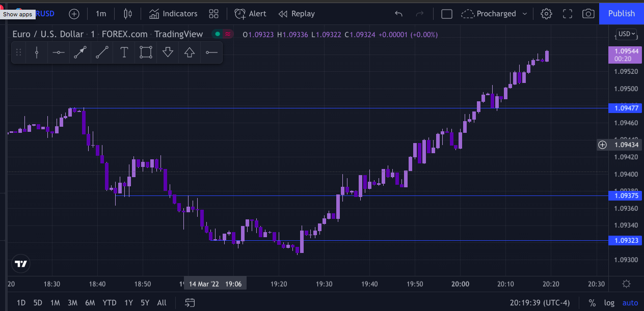Image resolution: width=644 pixels, height=311 pixels.
Task: Open the candlestick chart style selector
Action: pyautogui.click(x=127, y=14)
